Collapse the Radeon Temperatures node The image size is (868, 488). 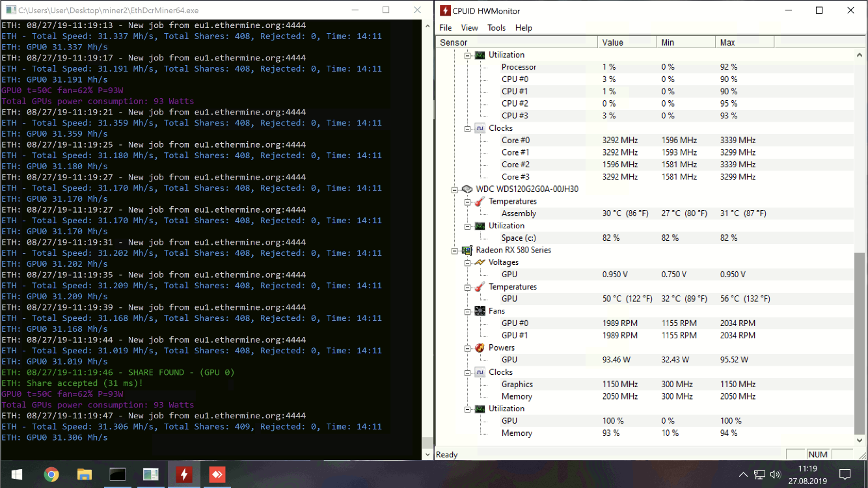[x=467, y=287]
